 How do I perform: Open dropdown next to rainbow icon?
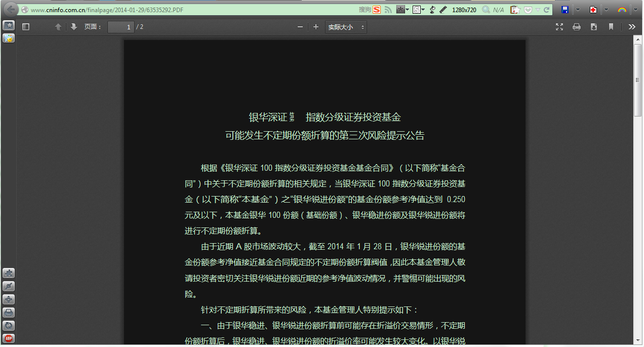(635, 10)
